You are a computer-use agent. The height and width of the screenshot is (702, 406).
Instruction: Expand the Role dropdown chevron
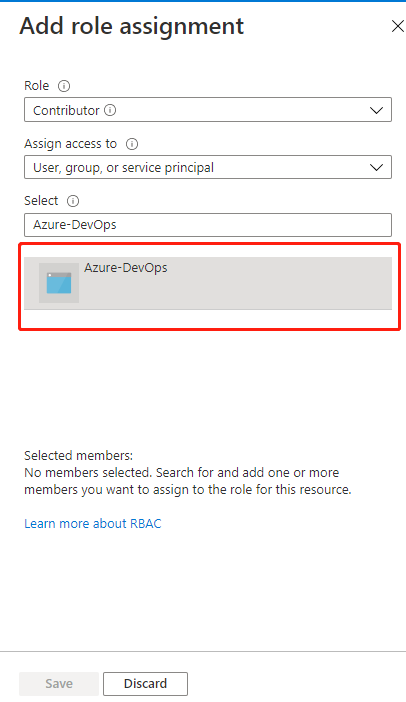pyautogui.click(x=376, y=110)
